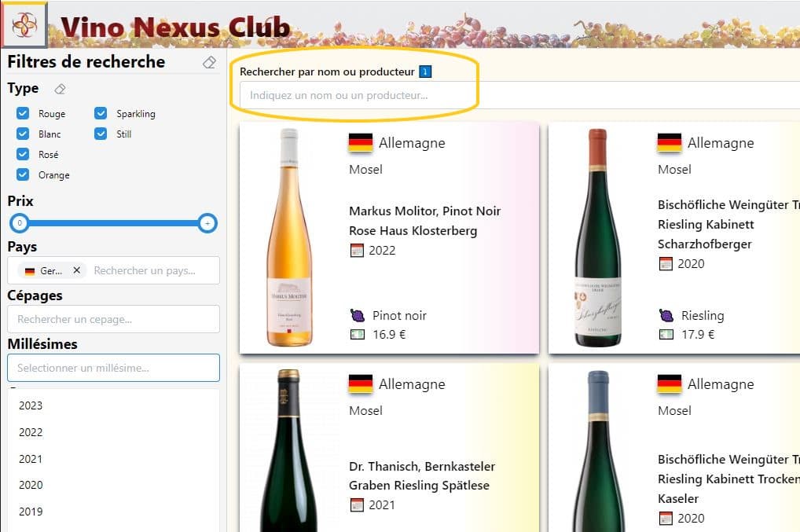Open the Dr. Thanisch bottle image
800x532 pixels.
(x=288, y=450)
